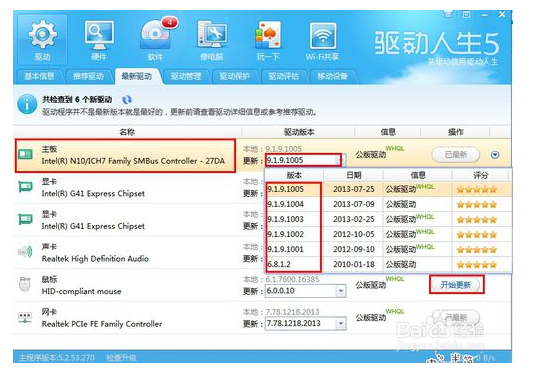The image size is (550, 376).
Task: Open the 软件 disc section
Action: click(155, 40)
